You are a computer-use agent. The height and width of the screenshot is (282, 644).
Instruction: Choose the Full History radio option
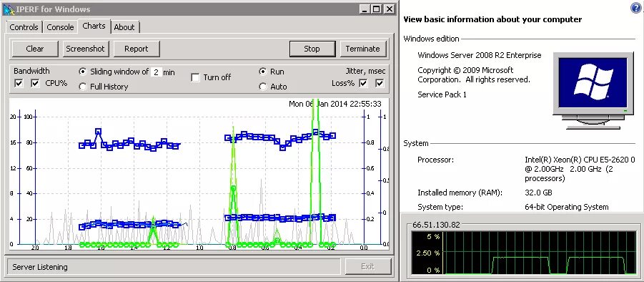(82, 87)
